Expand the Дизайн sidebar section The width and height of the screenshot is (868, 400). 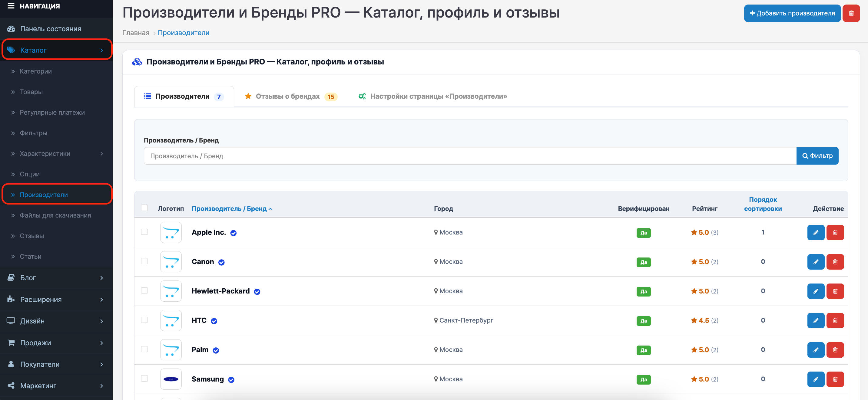pyautogui.click(x=56, y=320)
